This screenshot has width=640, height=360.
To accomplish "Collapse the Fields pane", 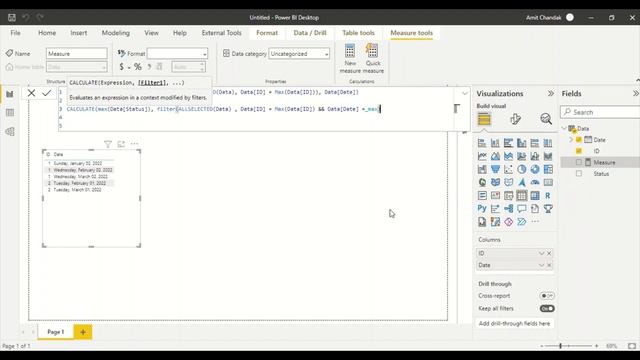I will pos(636,93).
